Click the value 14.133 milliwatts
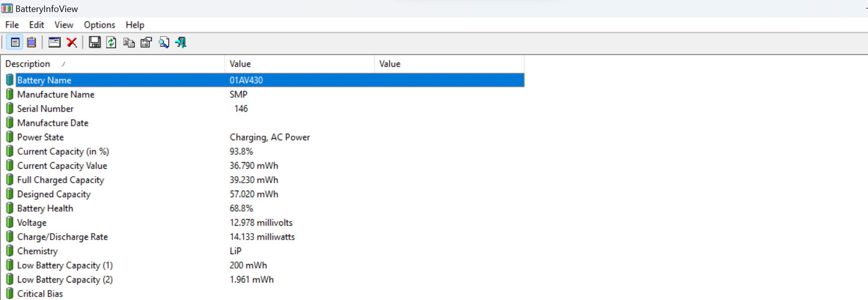The image size is (868, 300). pos(262,237)
